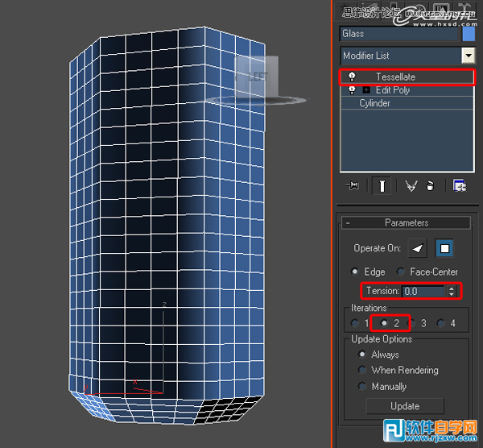Image resolution: width=483 pixels, height=448 pixels.
Task: Click the Pin Stack icon
Action: tap(352, 186)
